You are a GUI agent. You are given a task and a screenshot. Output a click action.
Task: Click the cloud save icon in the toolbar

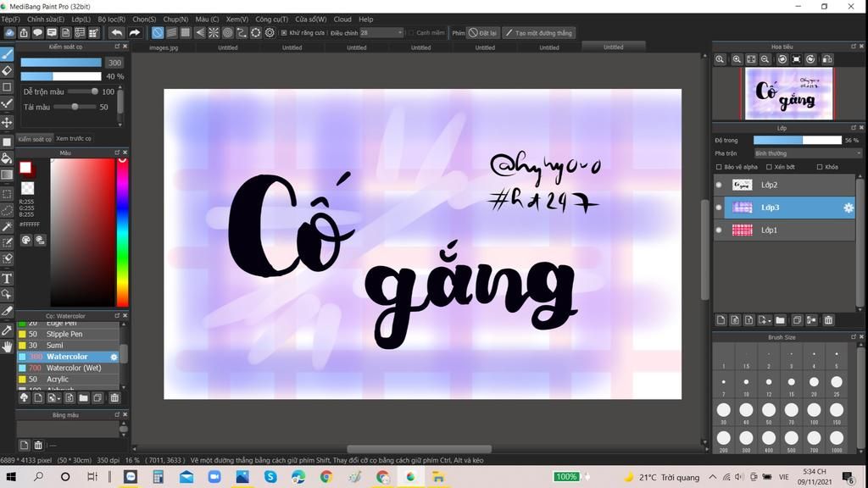[9, 33]
